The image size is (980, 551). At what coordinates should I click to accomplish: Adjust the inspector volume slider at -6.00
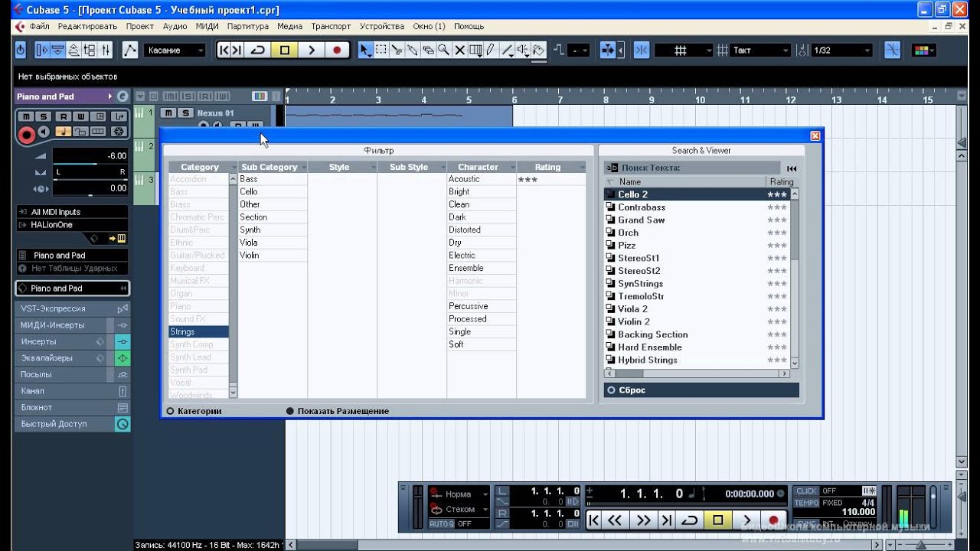coord(90,156)
